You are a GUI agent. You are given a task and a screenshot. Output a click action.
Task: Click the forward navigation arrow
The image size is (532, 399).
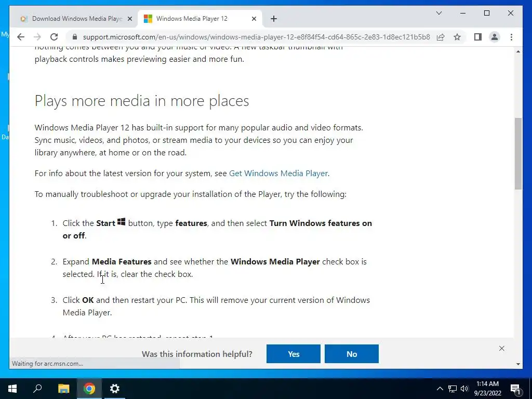37,37
